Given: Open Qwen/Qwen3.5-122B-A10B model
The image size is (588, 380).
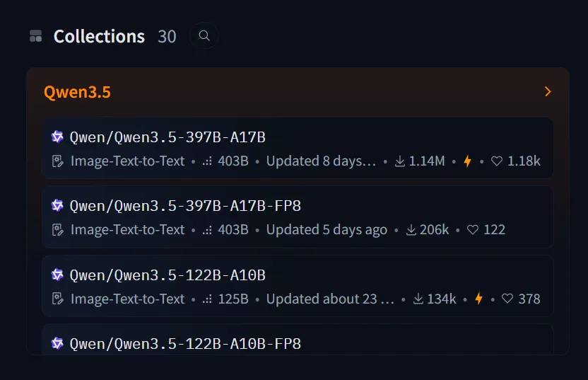Looking at the screenshot, I should 167,275.
